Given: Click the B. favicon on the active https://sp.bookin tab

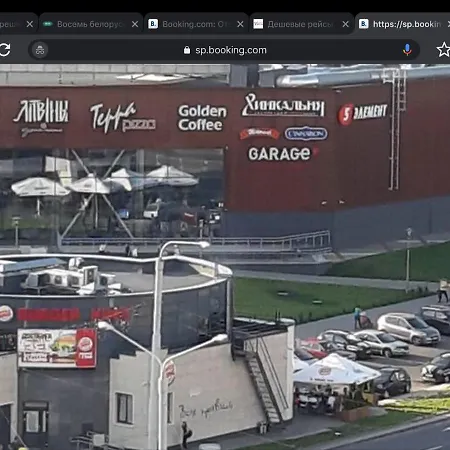Looking at the screenshot, I should pos(364,24).
